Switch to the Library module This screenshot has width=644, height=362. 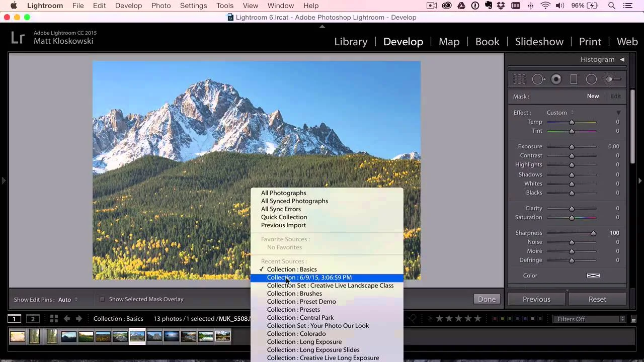351,42
